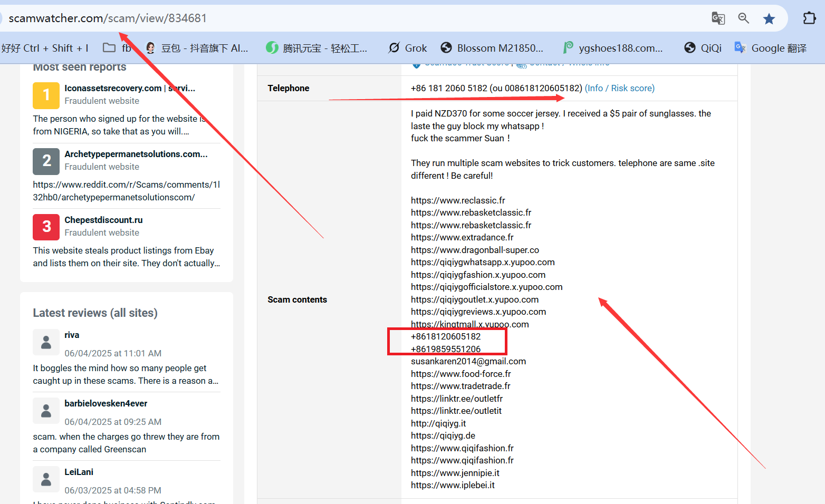825x504 pixels.
Task: Click the Latest reviews (all sites) heading
Action: [x=95, y=313]
